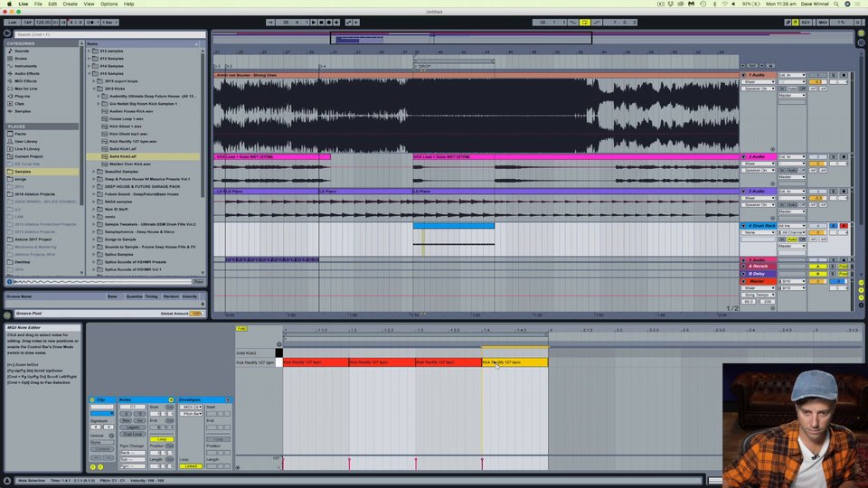
Task: Toggle the 2 Audio track activator
Action: click(817, 156)
